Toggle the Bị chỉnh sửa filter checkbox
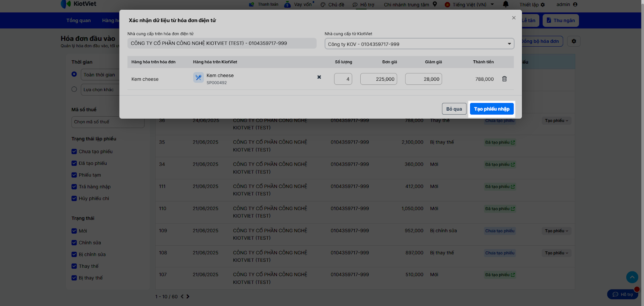 74,254
